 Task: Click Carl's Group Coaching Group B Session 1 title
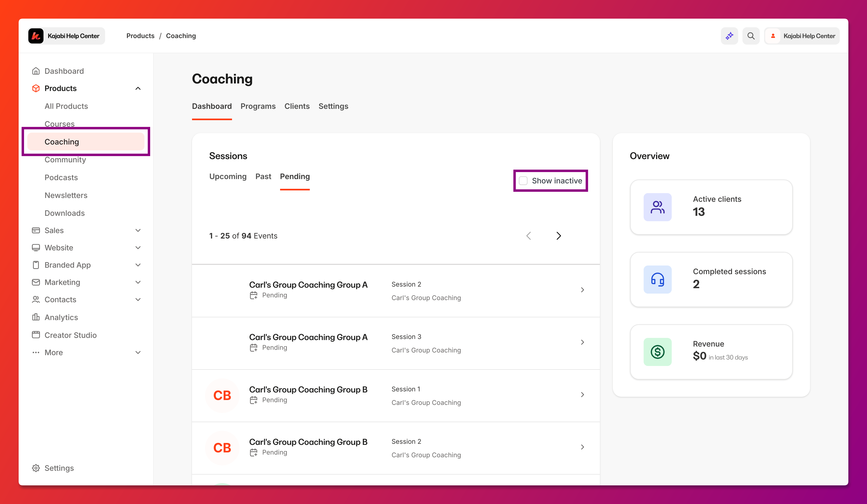(x=308, y=389)
